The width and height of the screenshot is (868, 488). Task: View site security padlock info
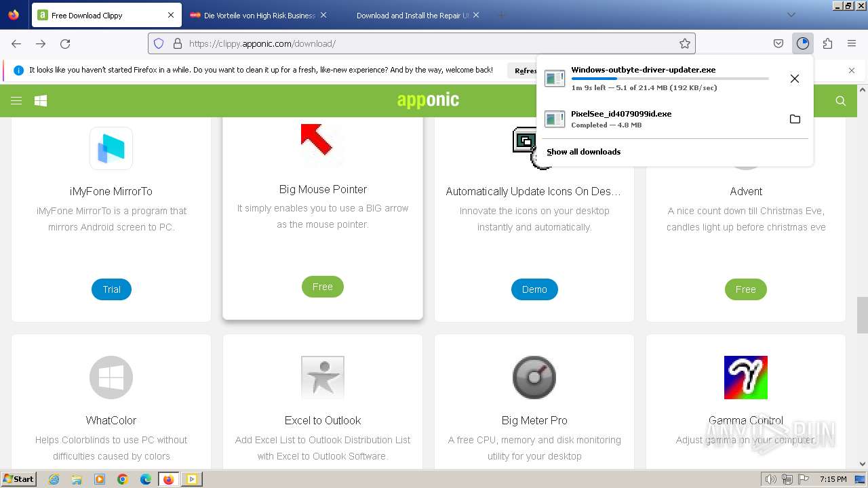pyautogui.click(x=178, y=43)
